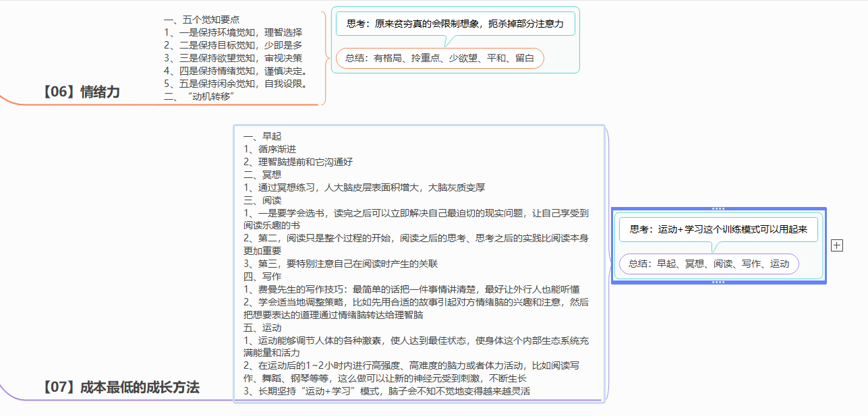The height and width of the screenshot is (416, 868).
Task: Click the line 5、五是保持闲余觉知,自我设限
Action: pos(236,84)
